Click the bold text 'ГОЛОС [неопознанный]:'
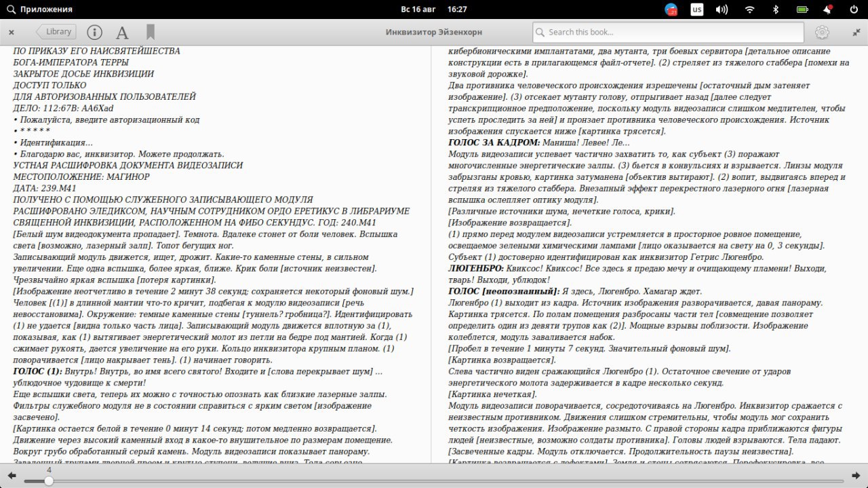 tap(504, 292)
